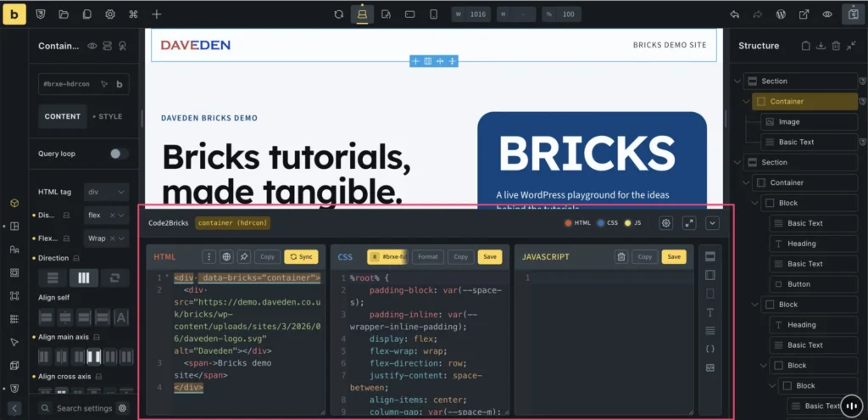Click the pin icon in HTML pane
The height and width of the screenshot is (420, 868).
243,256
